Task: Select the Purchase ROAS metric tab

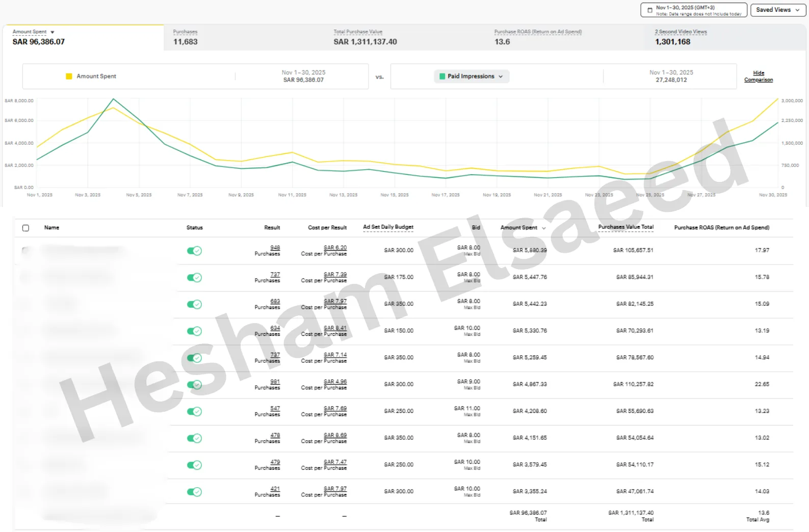Action: tap(565, 37)
